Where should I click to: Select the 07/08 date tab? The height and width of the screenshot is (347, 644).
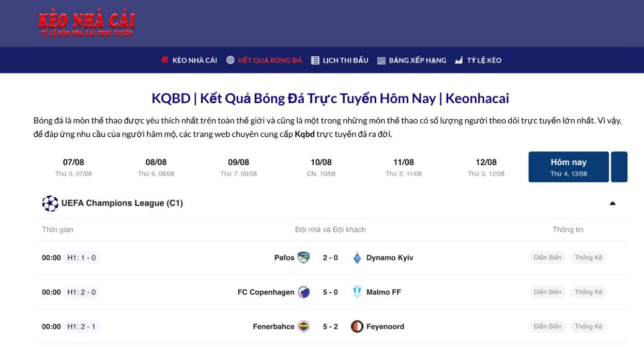[x=73, y=167]
